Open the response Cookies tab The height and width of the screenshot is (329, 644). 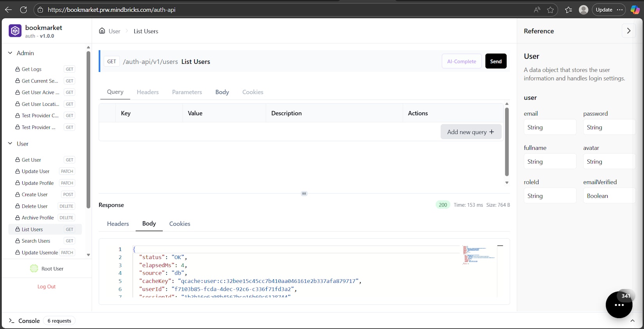click(x=180, y=224)
